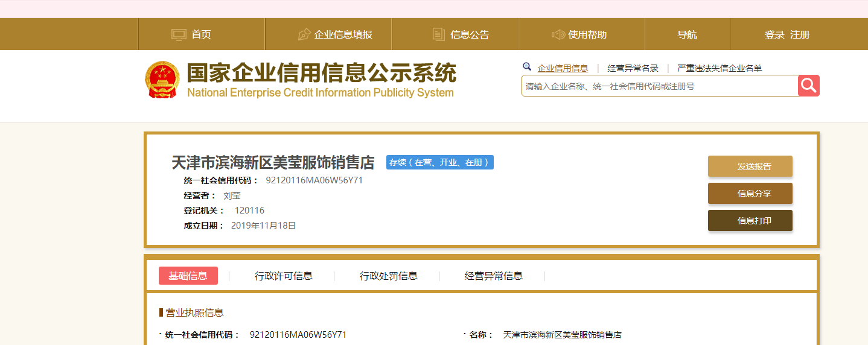Focus the enterprise name search input

660,86
